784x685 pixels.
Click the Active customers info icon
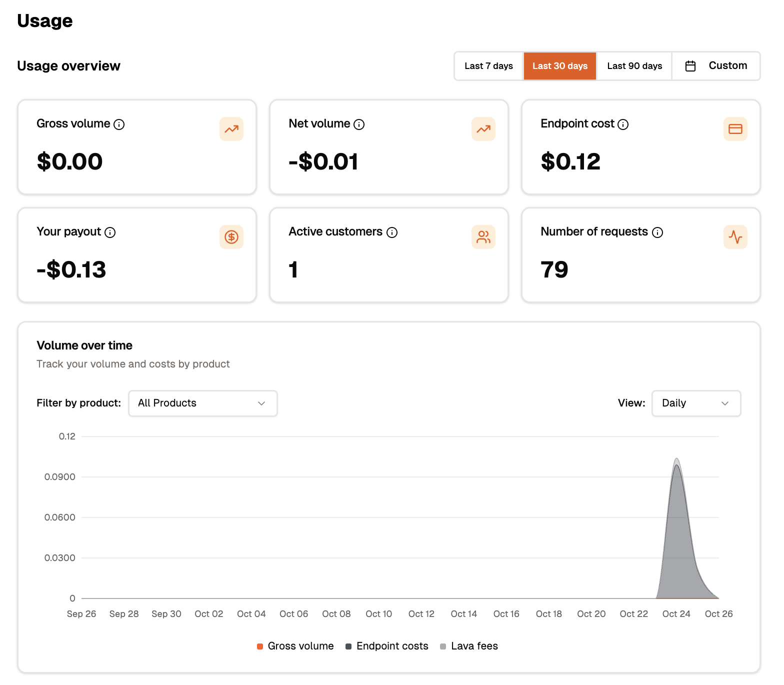click(x=392, y=232)
